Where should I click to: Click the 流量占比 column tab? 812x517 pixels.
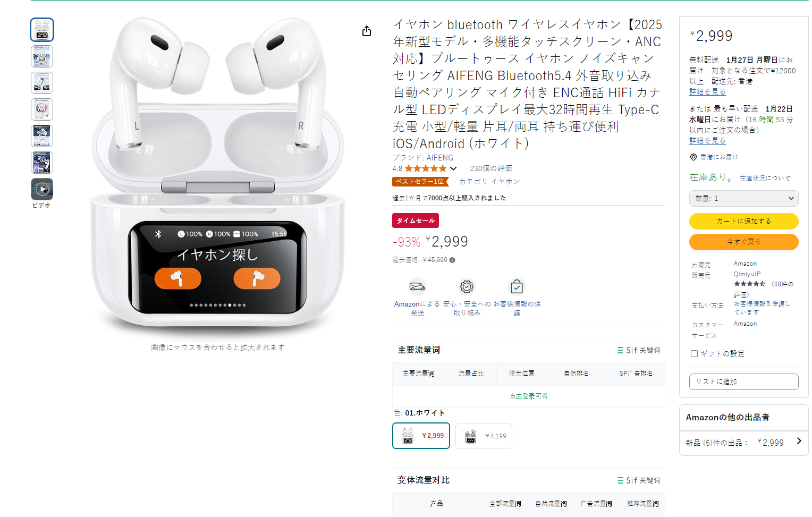471,374
